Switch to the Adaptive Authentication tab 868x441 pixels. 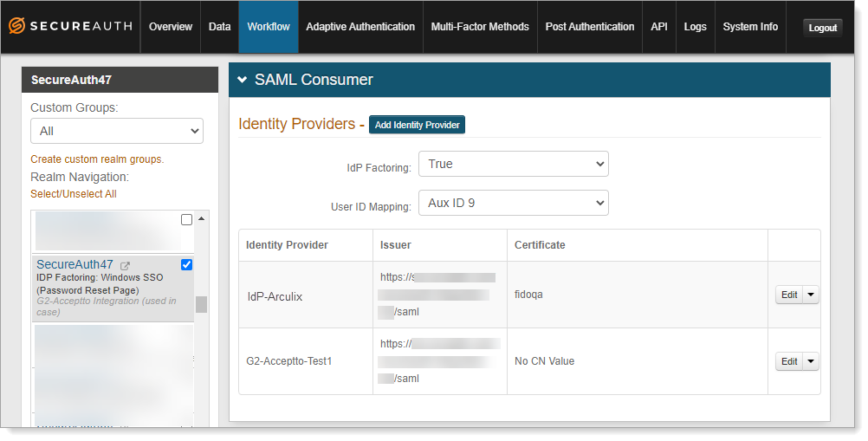[x=360, y=27]
